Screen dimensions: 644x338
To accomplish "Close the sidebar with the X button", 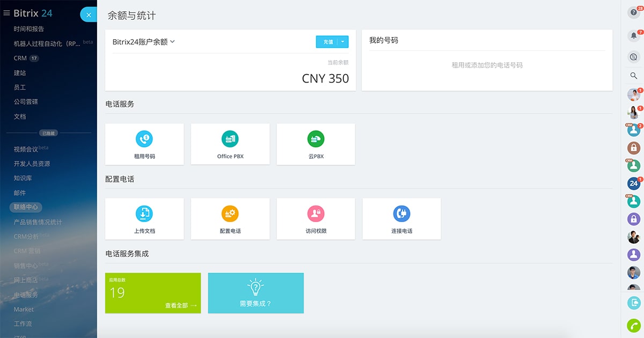I will coord(89,15).
